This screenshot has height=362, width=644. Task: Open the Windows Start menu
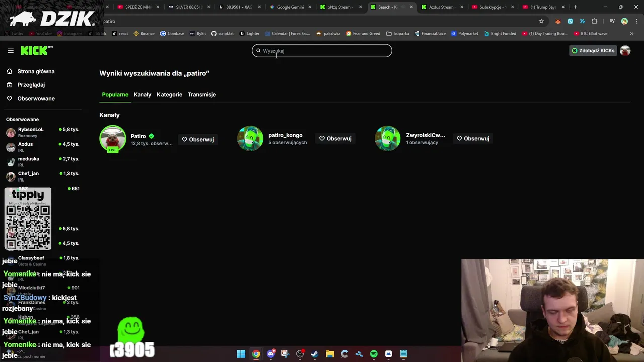click(241, 354)
